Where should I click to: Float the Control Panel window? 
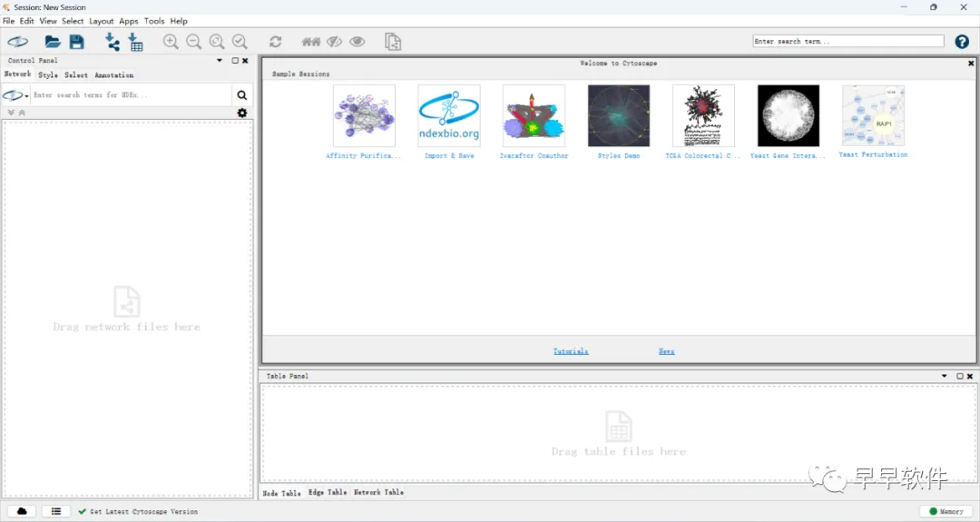235,61
